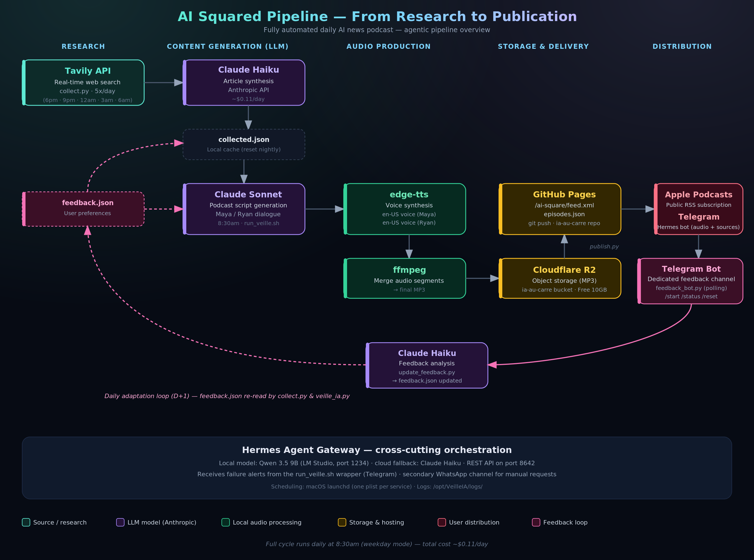Click 'Real-time web search' text
The width and height of the screenshot is (754, 560).
coord(87,82)
